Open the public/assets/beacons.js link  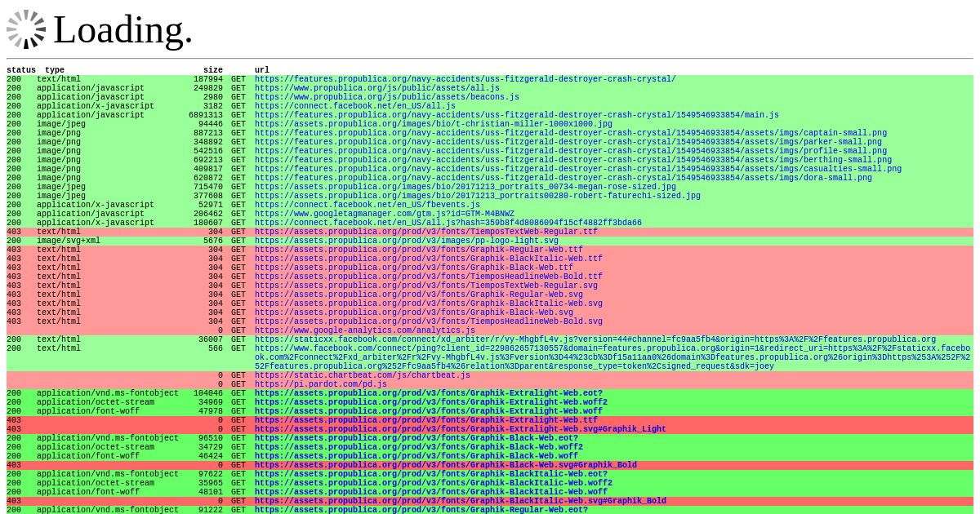tap(387, 97)
